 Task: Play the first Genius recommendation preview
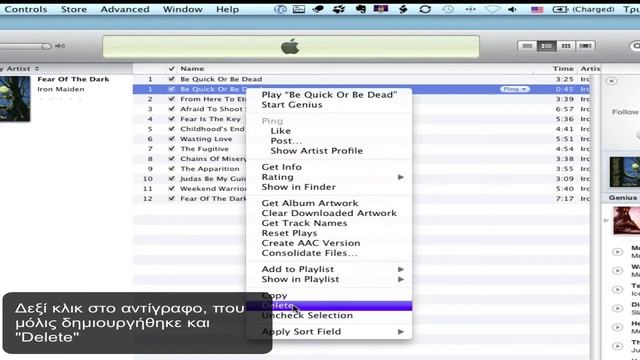(x=617, y=252)
